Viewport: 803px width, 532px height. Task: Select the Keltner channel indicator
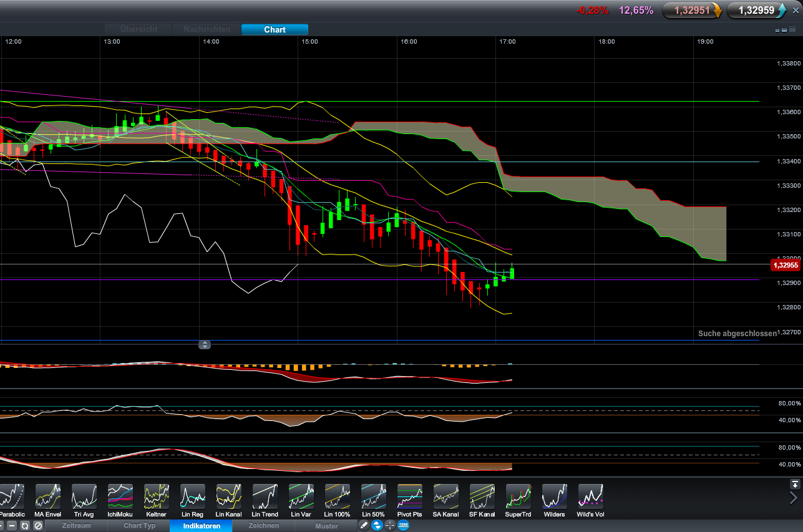coord(156,496)
